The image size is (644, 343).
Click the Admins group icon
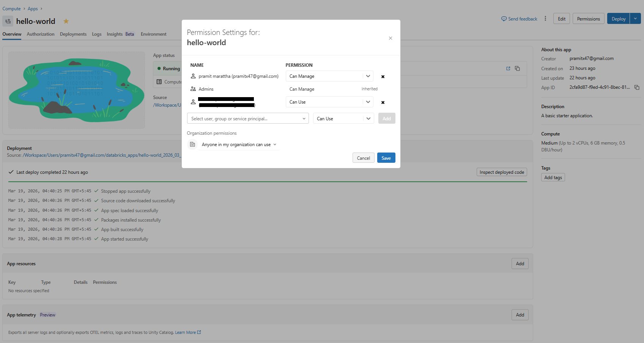click(x=194, y=89)
